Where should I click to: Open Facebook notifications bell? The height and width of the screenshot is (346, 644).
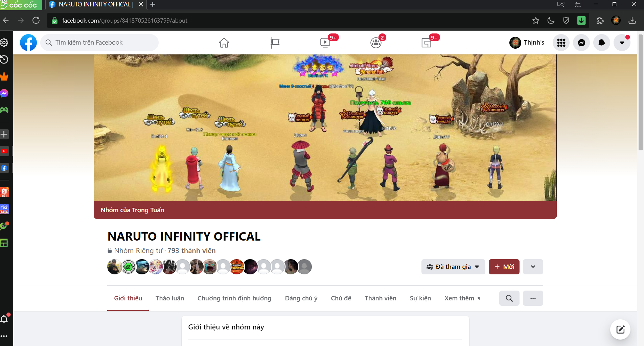(602, 43)
